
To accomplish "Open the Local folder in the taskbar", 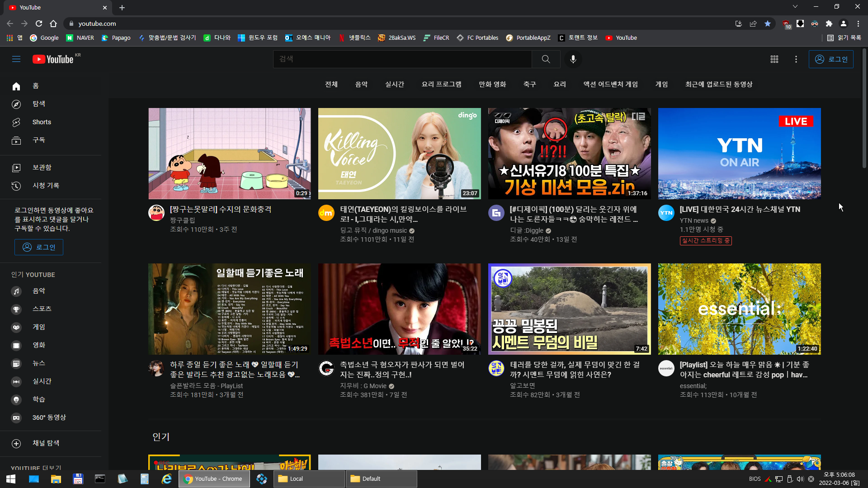I will 309,479.
